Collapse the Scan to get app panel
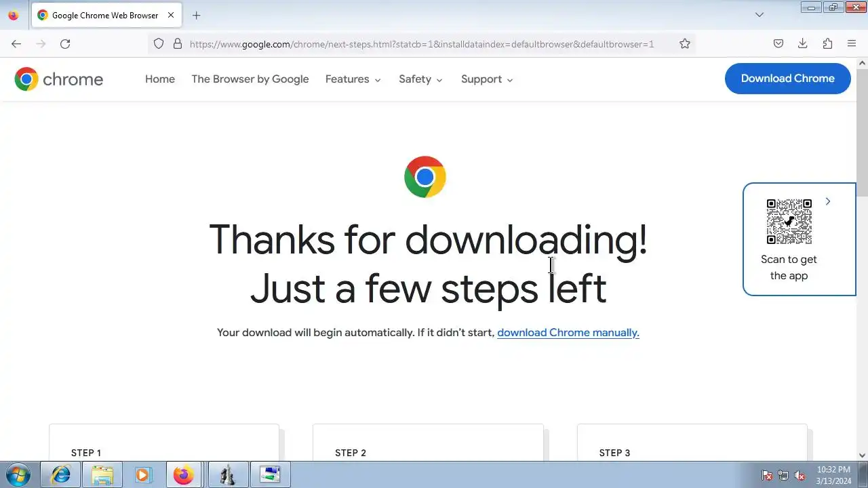 [x=828, y=201]
